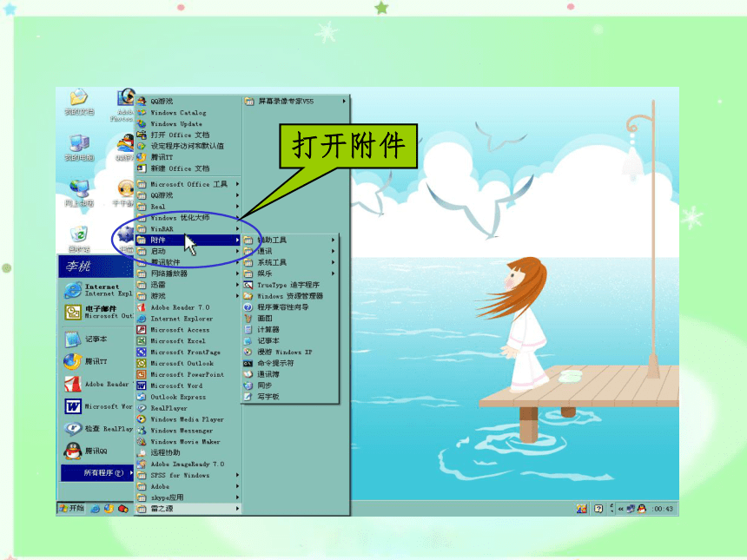Select 漫游 Windows XP tour
Viewport: 747px width, 560px height.
[289, 352]
